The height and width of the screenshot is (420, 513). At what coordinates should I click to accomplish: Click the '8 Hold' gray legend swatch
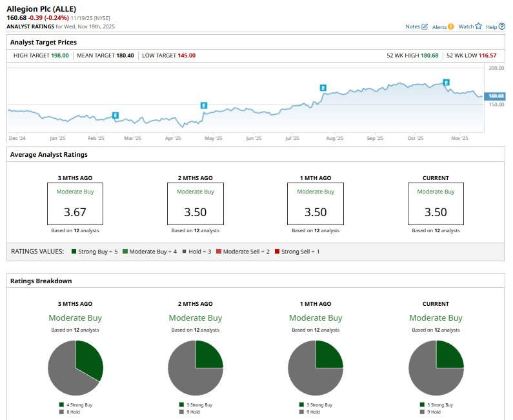[x=61, y=411]
